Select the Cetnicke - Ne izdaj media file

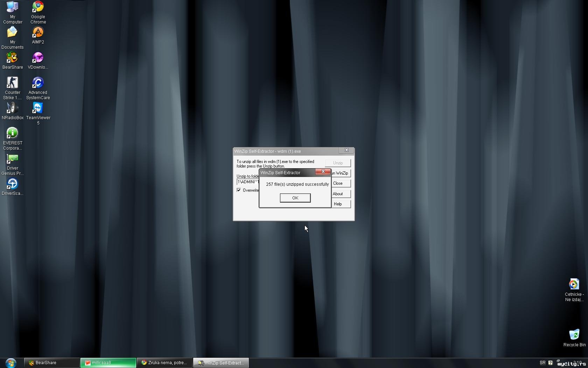tap(574, 290)
